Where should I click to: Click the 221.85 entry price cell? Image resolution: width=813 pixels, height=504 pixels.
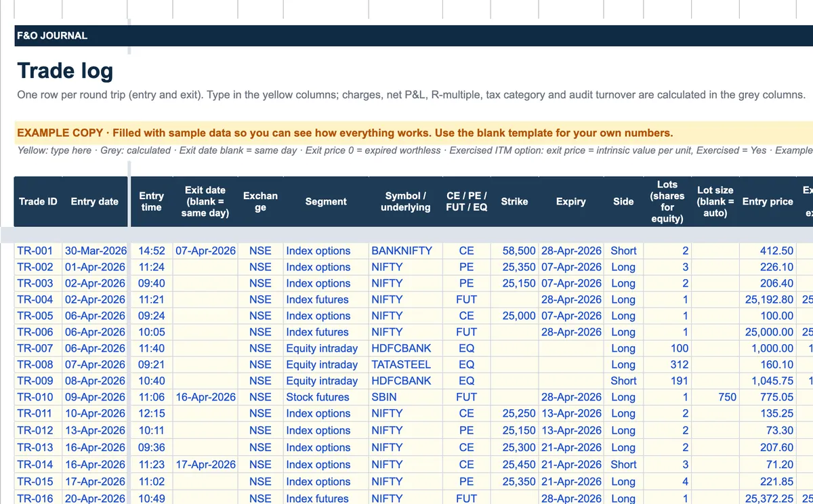(x=768, y=482)
